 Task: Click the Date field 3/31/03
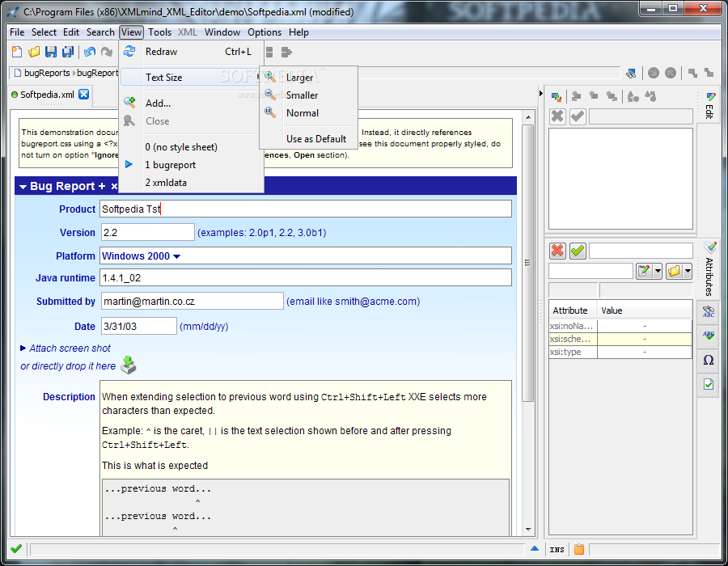point(139,326)
